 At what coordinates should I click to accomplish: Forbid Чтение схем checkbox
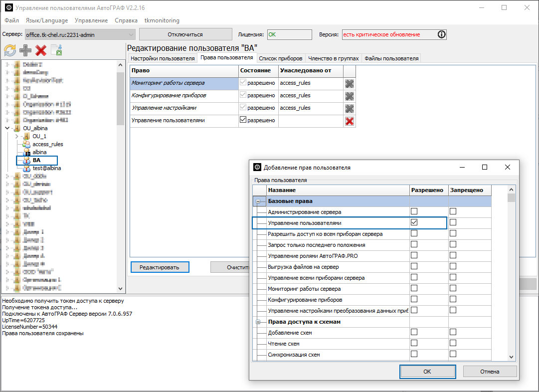pyautogui.click(x=453, y=343)
